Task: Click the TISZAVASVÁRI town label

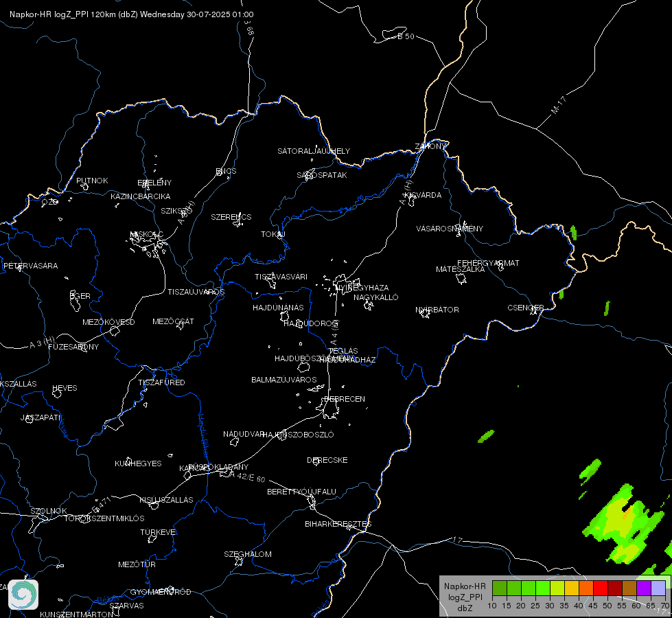Action: tap(281, 277)
